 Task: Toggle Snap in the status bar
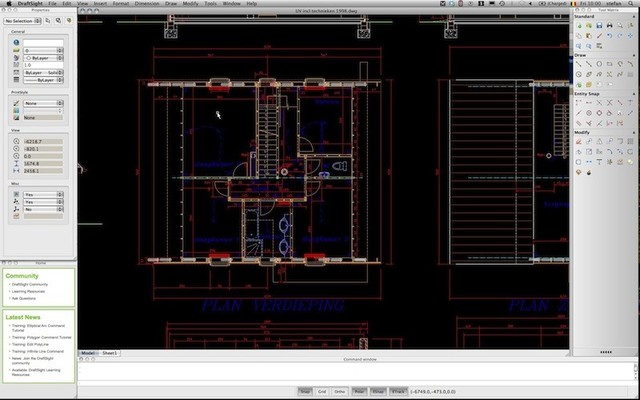click(x=305, y=391)
